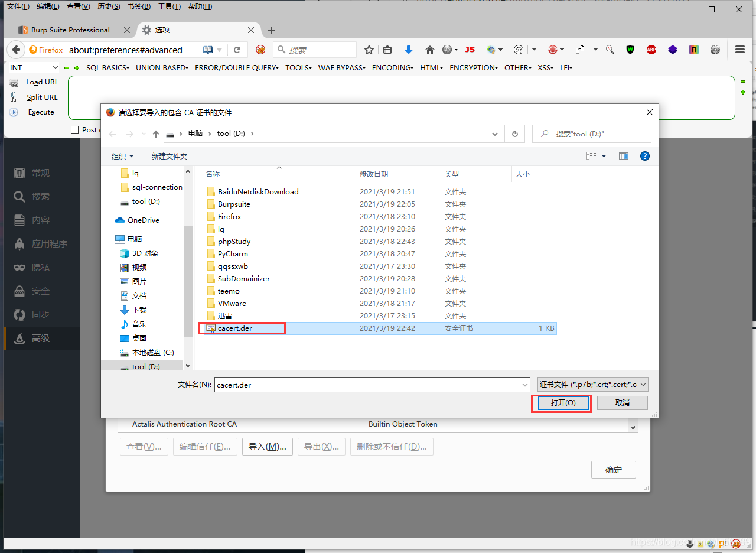Select the cacert.der certificate file
Image resolution: width=756 pixels, height=553 pixels.
point(378,328)
